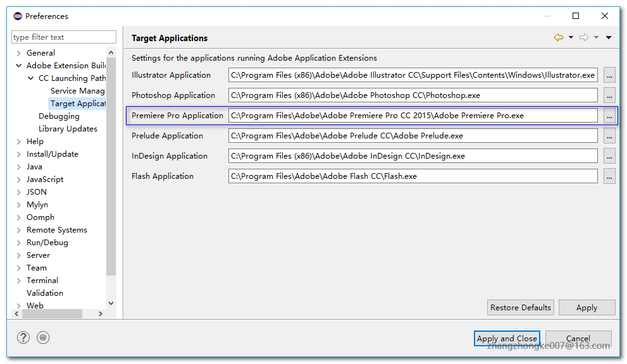Click the yellow back navigation arrow
Viewport: 627px width, 364px height.
click(x=558, y=38)
